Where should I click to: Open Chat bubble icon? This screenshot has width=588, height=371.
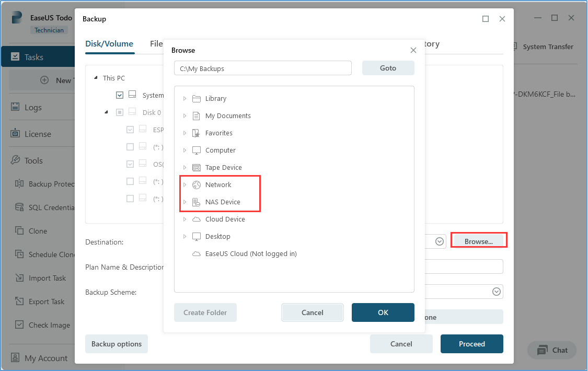pos(543,350)
